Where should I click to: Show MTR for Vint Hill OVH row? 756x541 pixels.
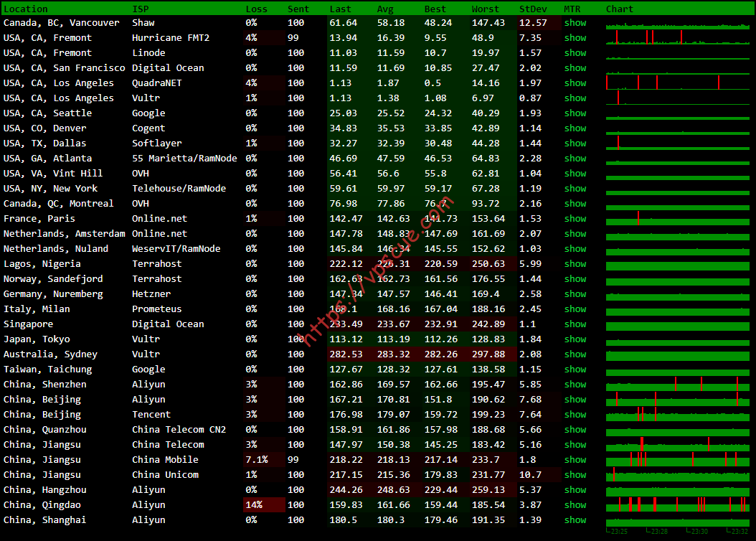tap(575, 173)
